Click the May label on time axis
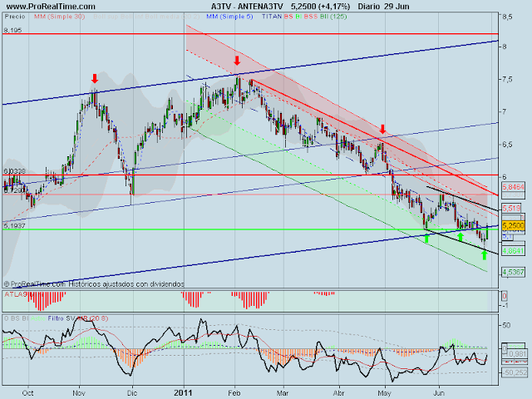The image size is (532, 399). coord(384,393)
